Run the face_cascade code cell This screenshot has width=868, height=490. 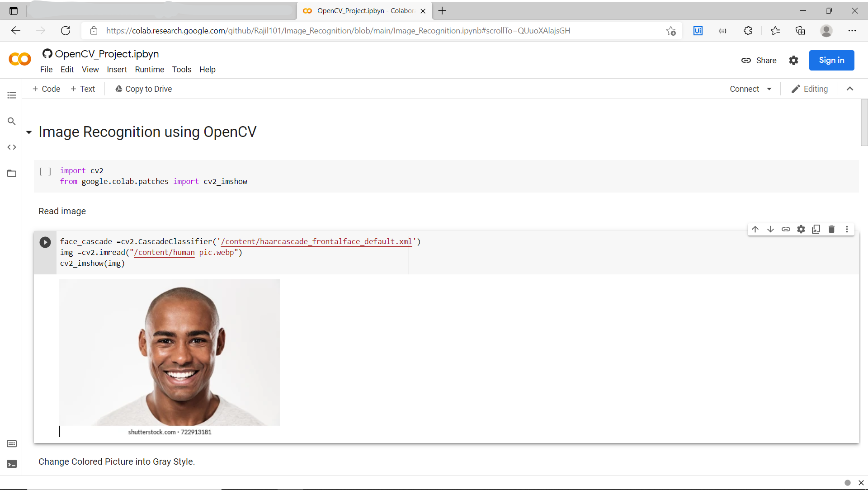(x=45, y=242)
